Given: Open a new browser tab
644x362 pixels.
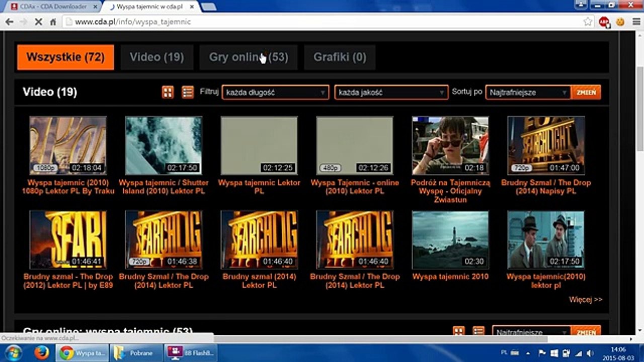Looking at the screenshot, I should pos(208,7).
